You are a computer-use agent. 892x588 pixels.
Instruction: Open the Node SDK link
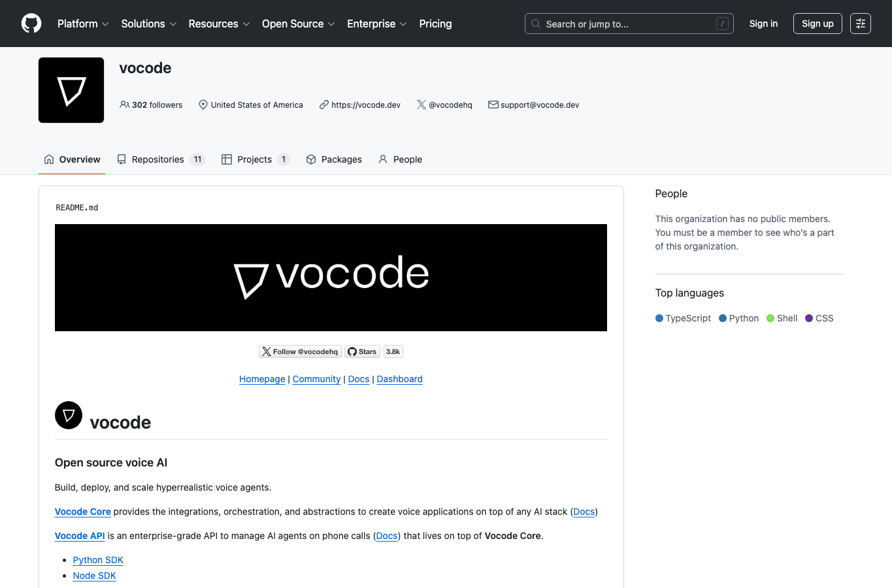coord(94,576)
